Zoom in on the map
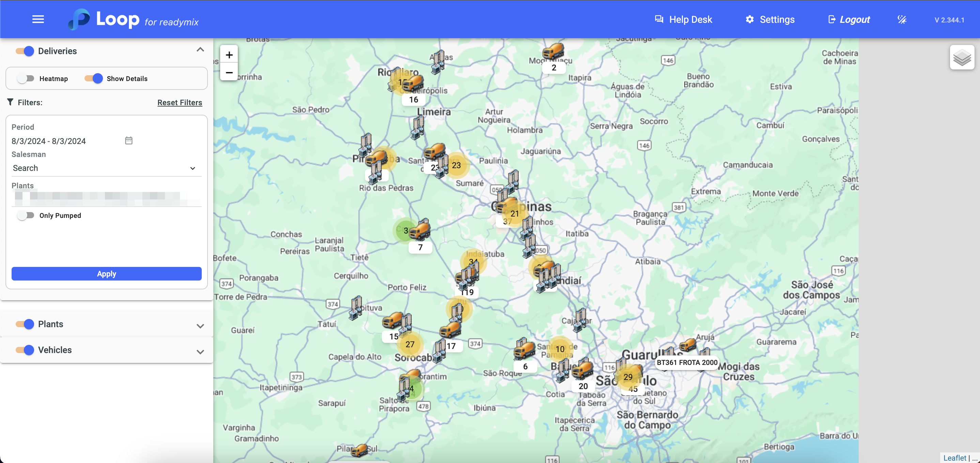 (229, 55)
